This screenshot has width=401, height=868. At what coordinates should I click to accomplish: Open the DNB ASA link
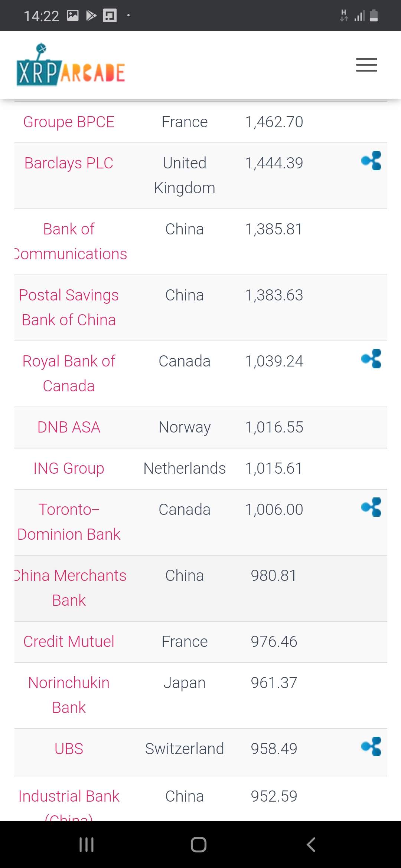pyautogui.click(x=69, y=427)
